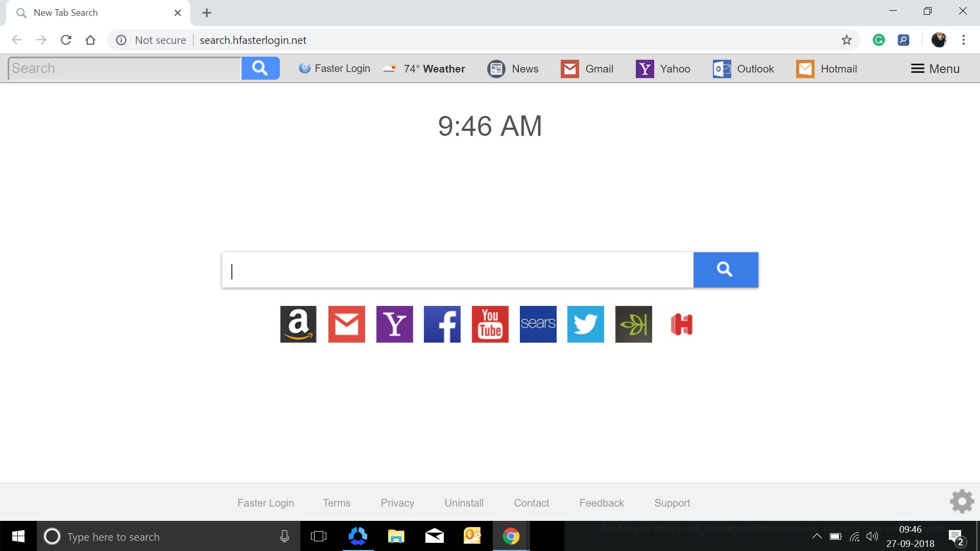Click inside the center search box

[x=457, y=270]
